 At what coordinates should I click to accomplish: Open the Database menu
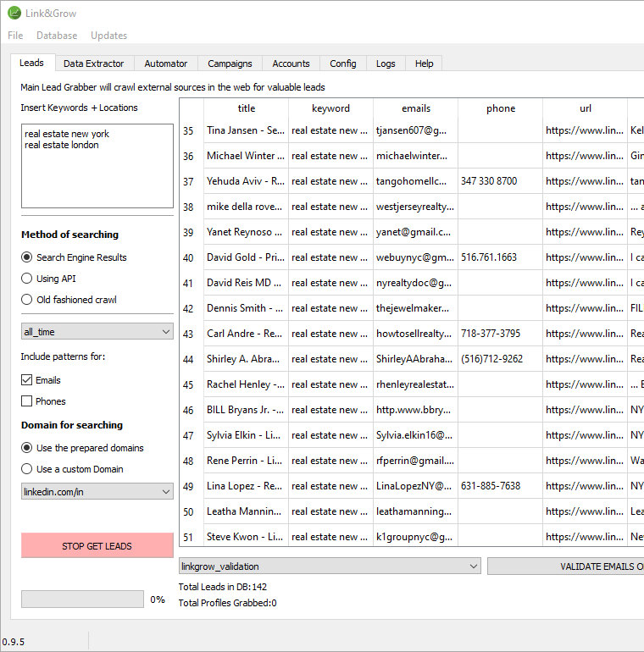[x=57, y=36]
